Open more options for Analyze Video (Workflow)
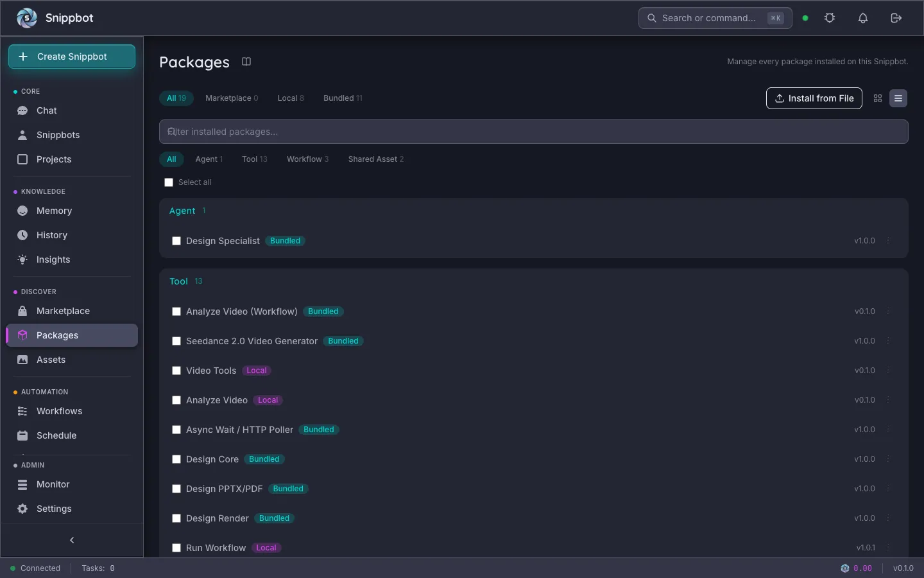924x578 pixels. [888, 311]
